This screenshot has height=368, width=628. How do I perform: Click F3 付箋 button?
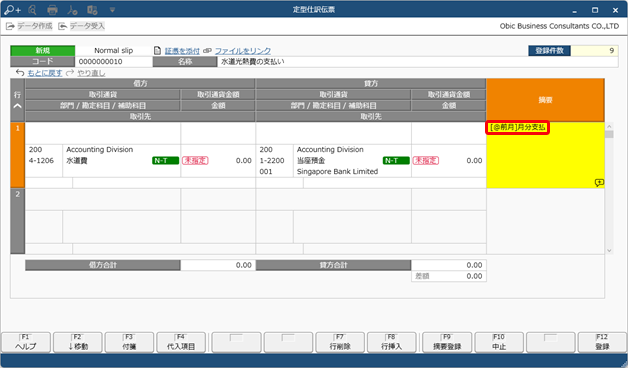point(129,342)
